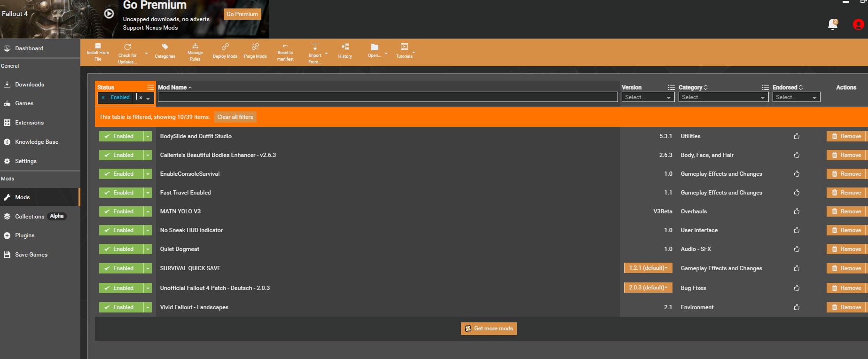Open Category filter Select dropdown
868x359 pixels.
724,97
